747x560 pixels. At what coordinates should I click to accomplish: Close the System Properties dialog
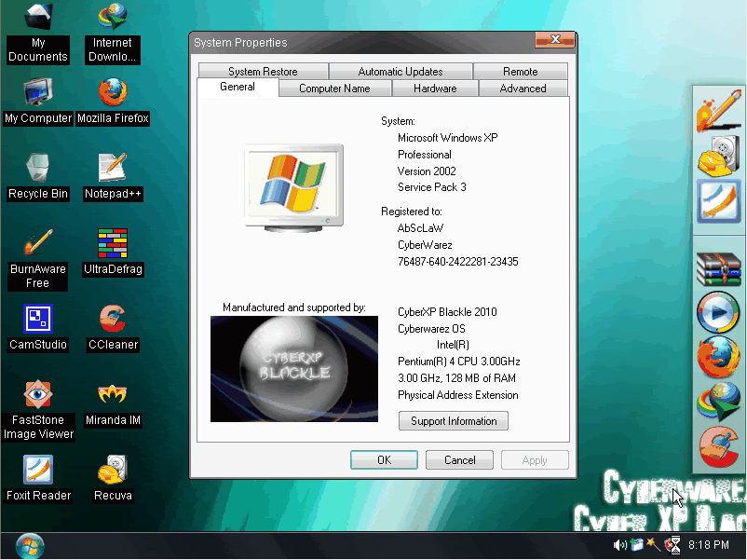click(x=555, y=39)
